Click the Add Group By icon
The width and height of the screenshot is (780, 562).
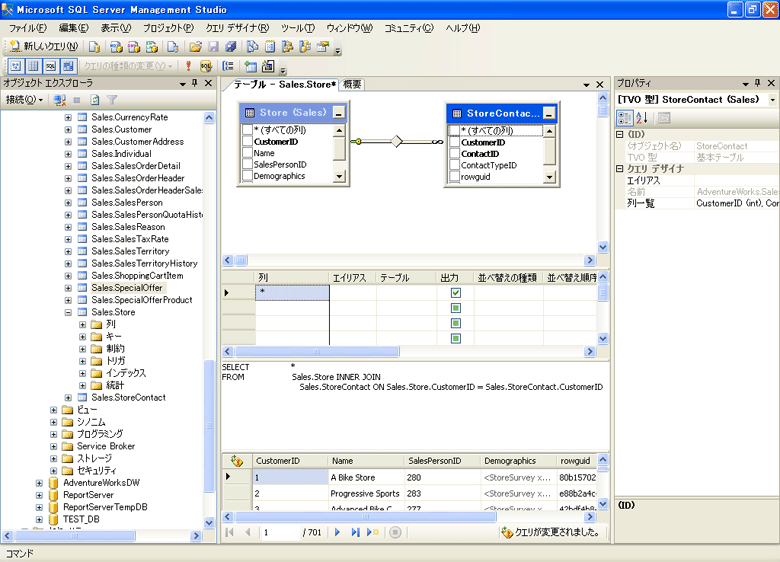228,66
